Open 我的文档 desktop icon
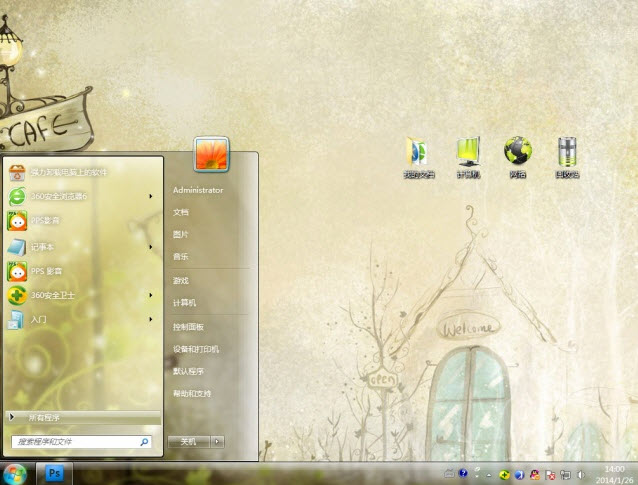Screen dimensions: 638x485 click(419, 157)
